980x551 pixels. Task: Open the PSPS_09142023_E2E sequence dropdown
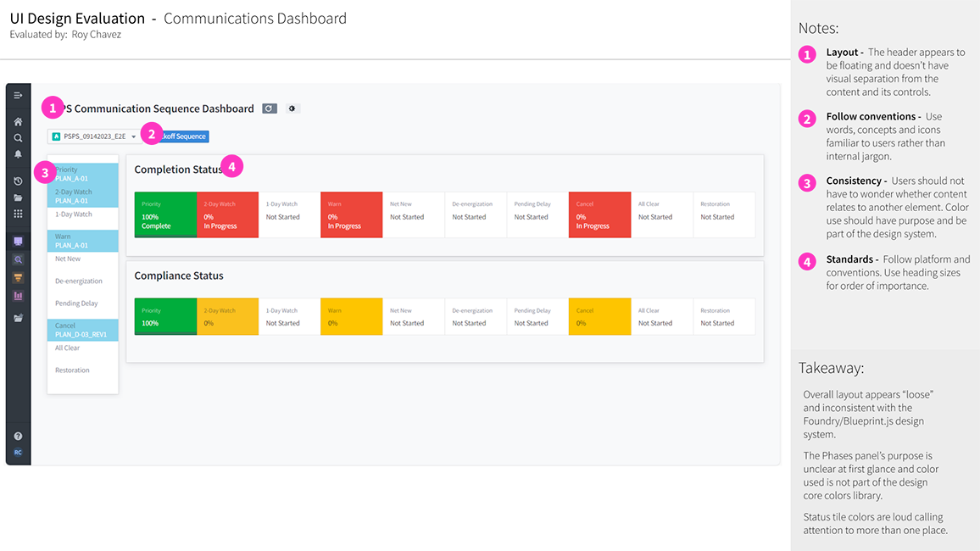coord(93,135)
